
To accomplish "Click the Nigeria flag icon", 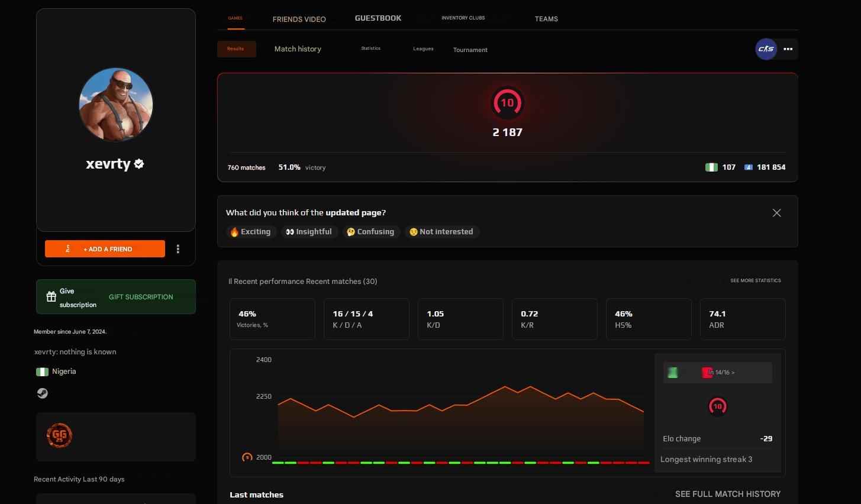I will point(42,371).
